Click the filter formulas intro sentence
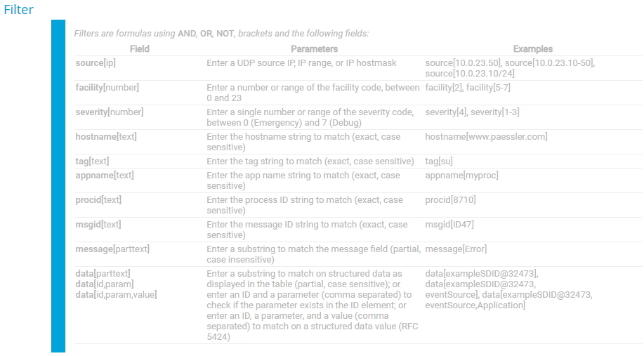Screen dimensions: 644x356 (221, 34)
